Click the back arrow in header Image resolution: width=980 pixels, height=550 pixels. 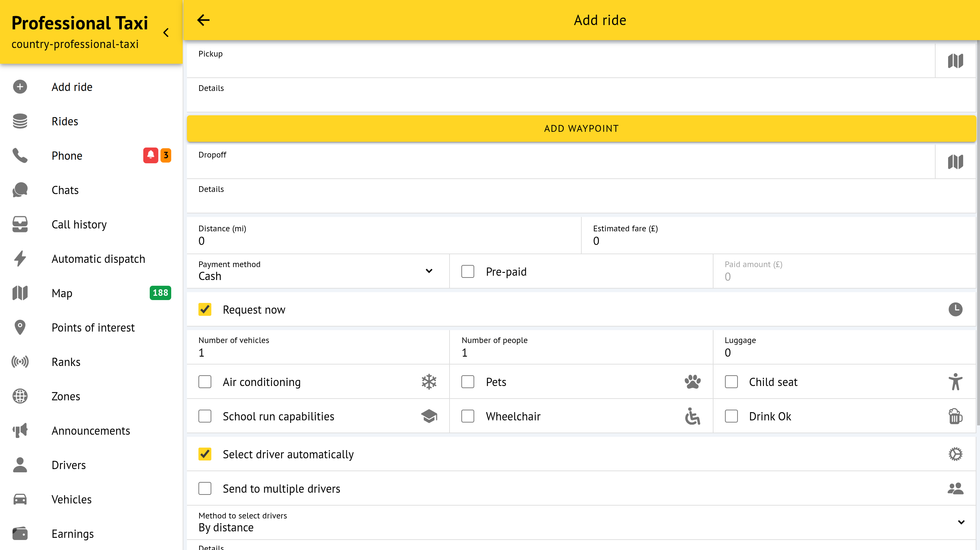(203, 20)
